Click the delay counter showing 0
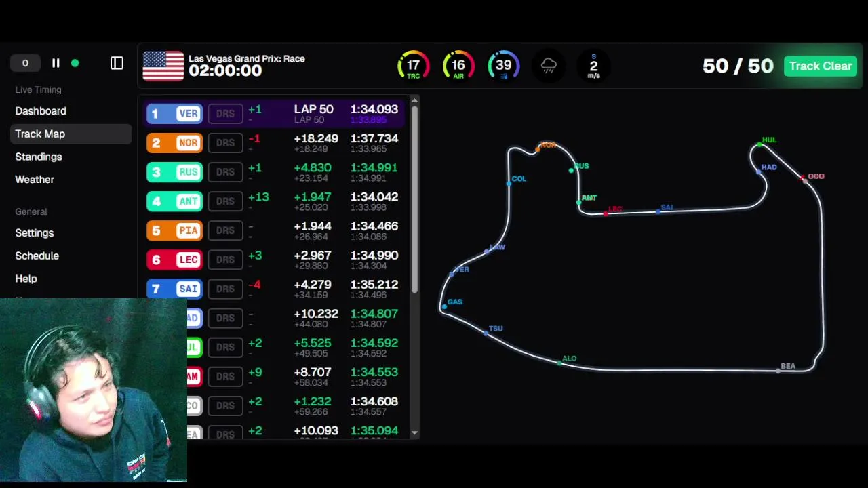The height and width of the screenshot is (488, 868). tap(25, 63)
